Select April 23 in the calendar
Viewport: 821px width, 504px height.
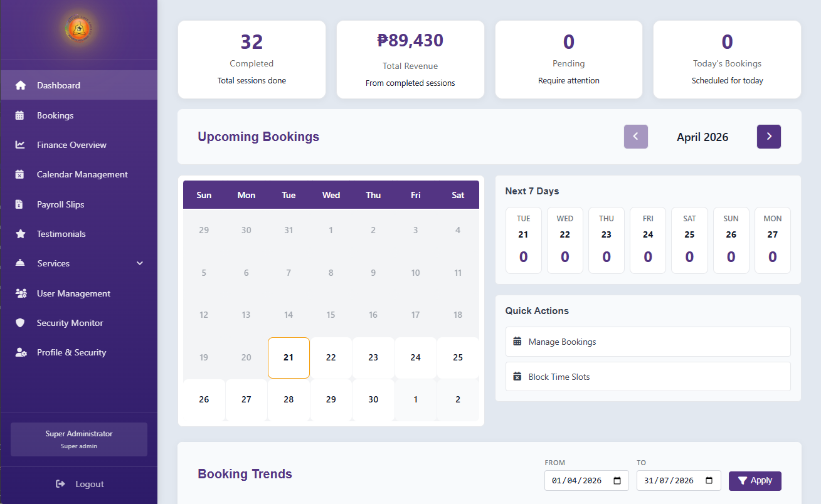(373, 358)
